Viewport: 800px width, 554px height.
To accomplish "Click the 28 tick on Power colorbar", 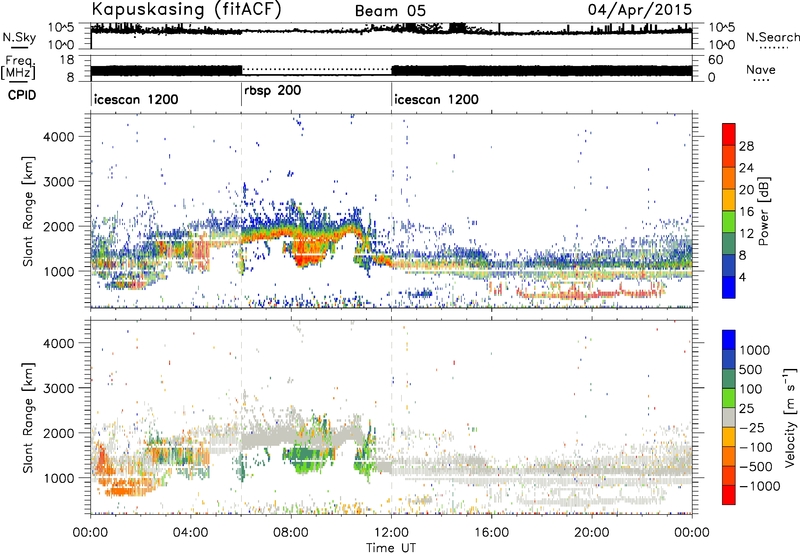I will tap(746, 146).
